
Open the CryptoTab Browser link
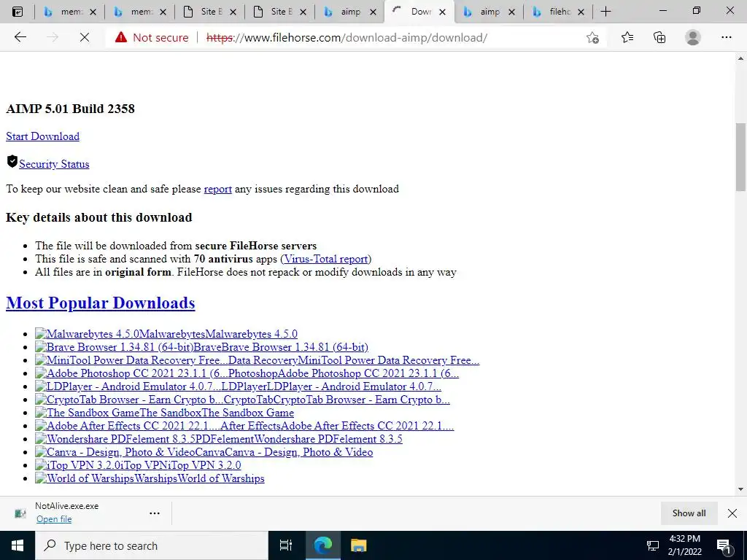[242, 400]
